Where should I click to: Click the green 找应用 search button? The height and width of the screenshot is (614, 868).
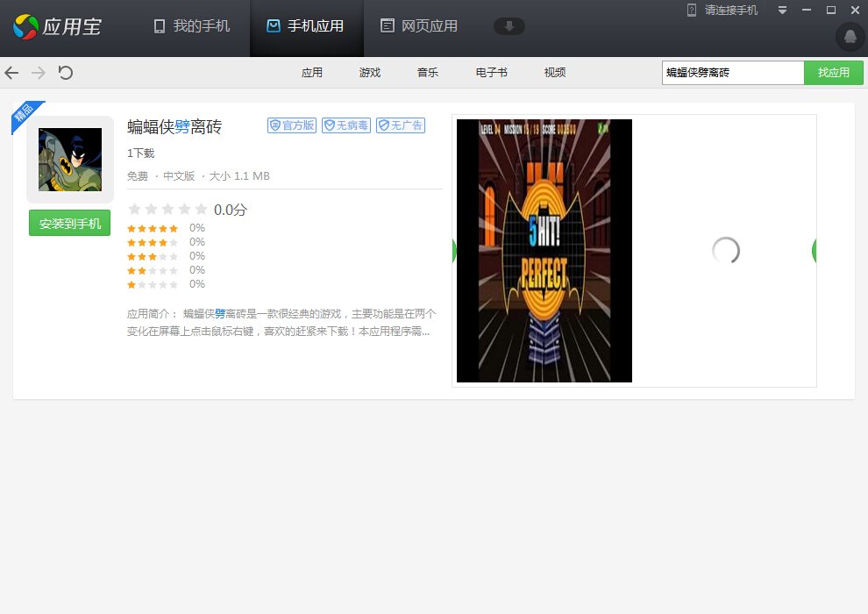(x=834, y=73)
